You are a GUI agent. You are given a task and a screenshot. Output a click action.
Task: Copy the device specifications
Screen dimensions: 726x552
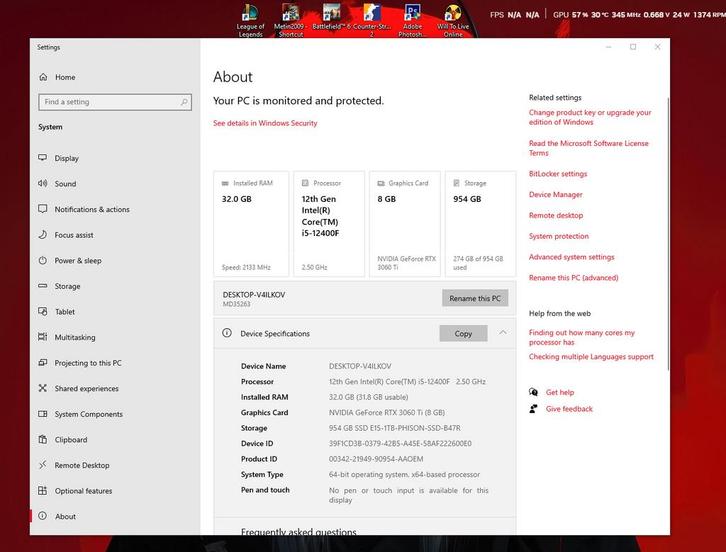tap(463, 333)
